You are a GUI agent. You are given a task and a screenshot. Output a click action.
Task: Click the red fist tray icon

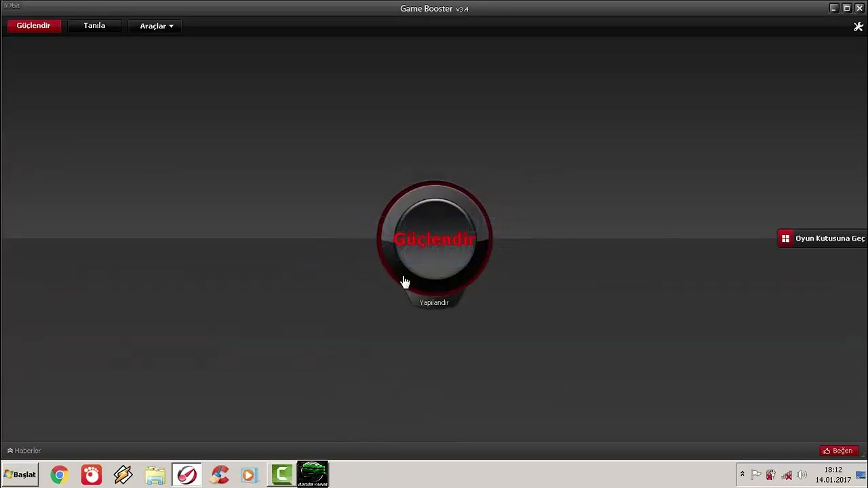click(x=771, y=475)
